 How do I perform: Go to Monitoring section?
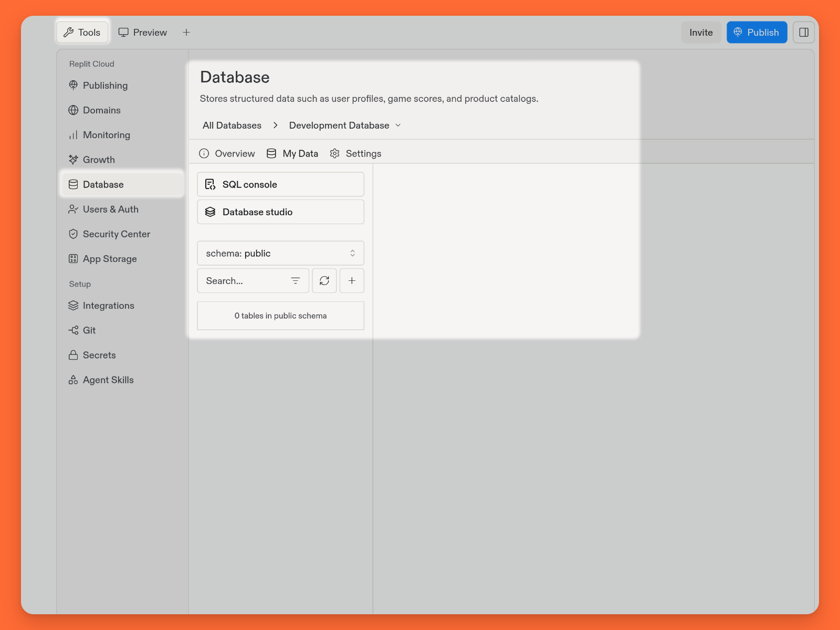[122, 135]
